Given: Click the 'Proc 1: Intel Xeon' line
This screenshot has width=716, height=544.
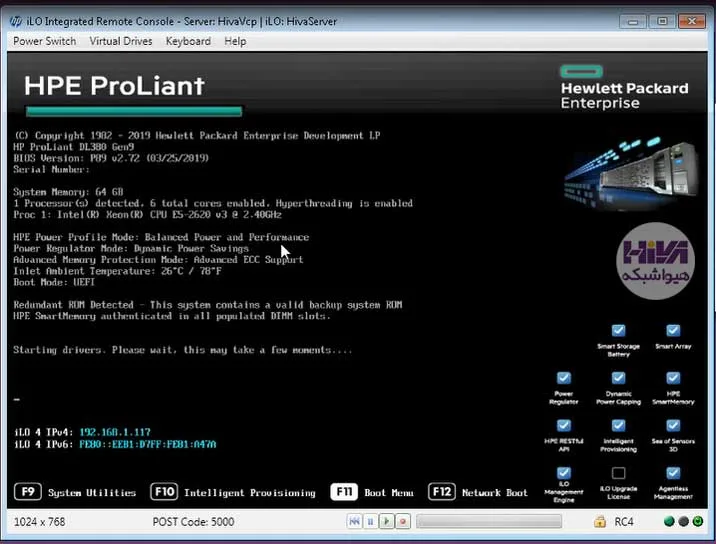Looking at the screenshot, I should (x=147, y=214).
